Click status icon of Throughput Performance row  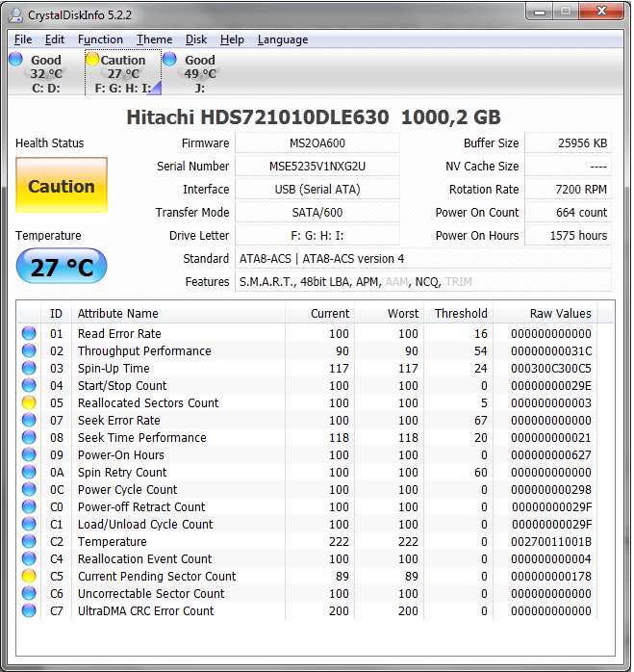29,350
